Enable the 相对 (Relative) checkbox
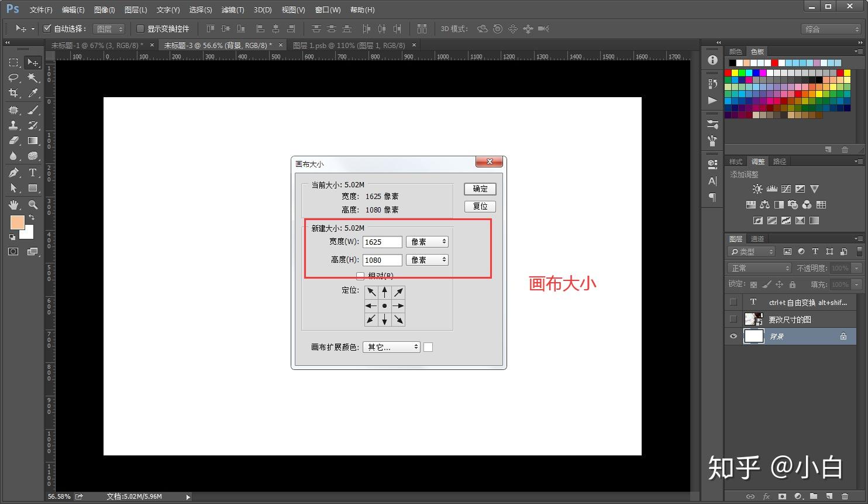This screenshot has width=868, height=504. click(x=360, y=276)
